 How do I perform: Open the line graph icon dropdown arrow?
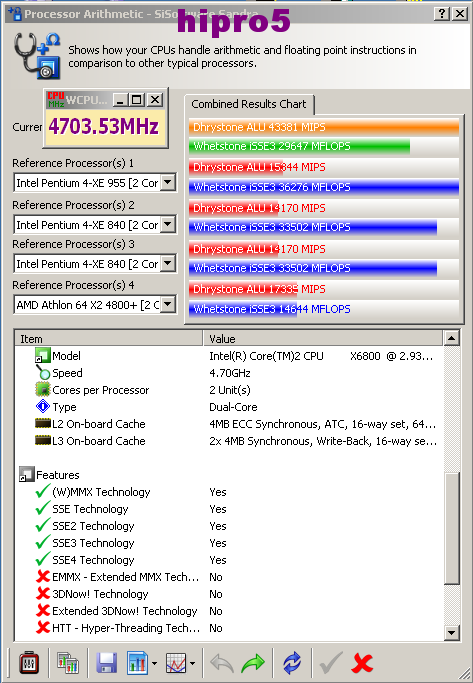(192, 663)
